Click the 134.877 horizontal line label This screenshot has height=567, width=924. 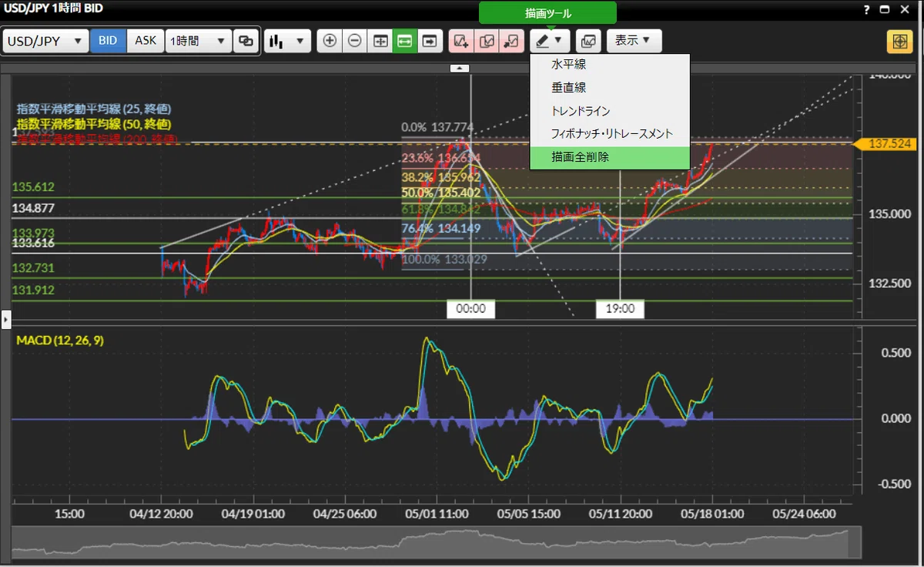tap(32, 208)
